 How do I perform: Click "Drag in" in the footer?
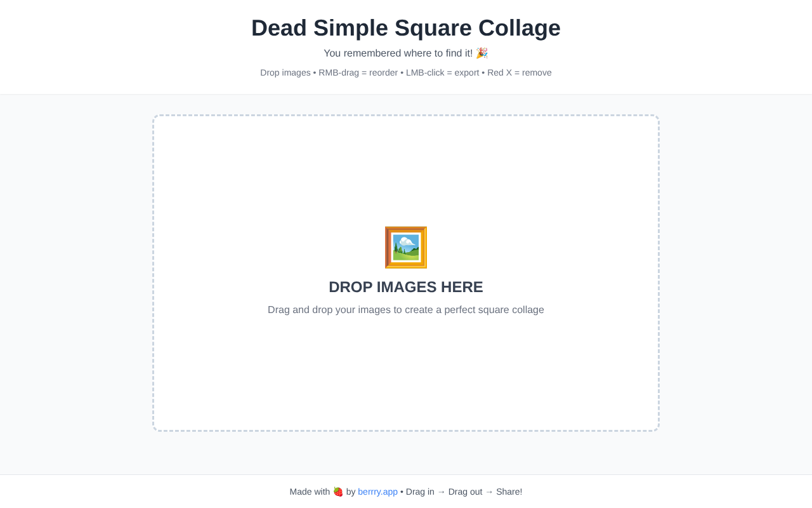tap(420, 491)
